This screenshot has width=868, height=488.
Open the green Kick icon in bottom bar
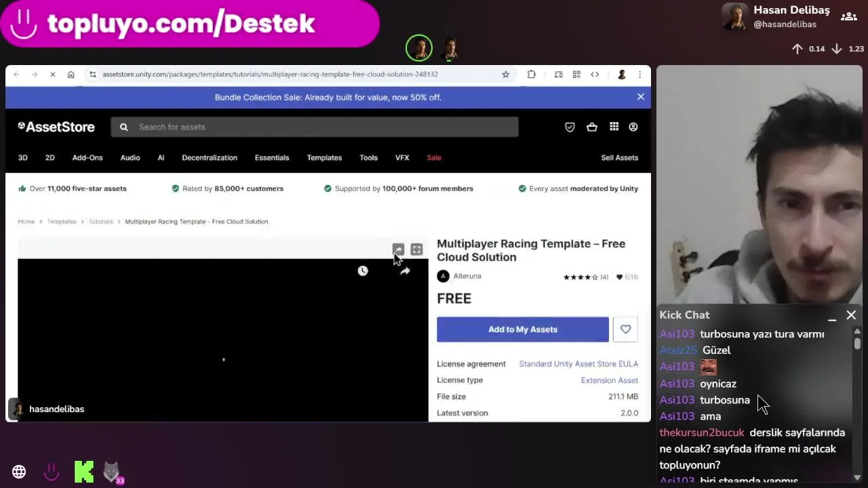(x=84, y=472)
